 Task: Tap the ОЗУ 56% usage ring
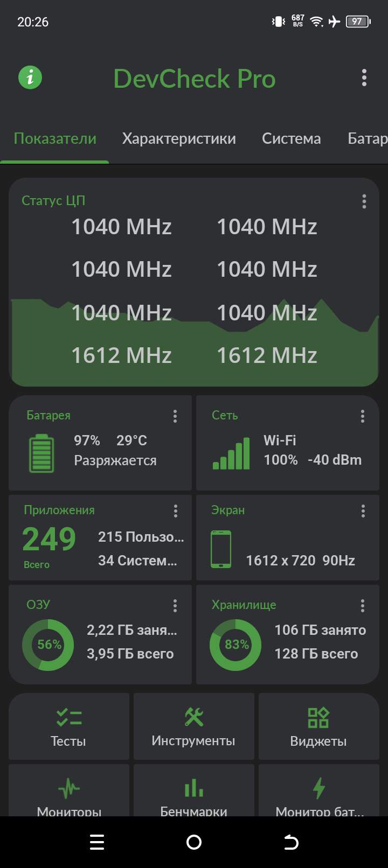48,645
